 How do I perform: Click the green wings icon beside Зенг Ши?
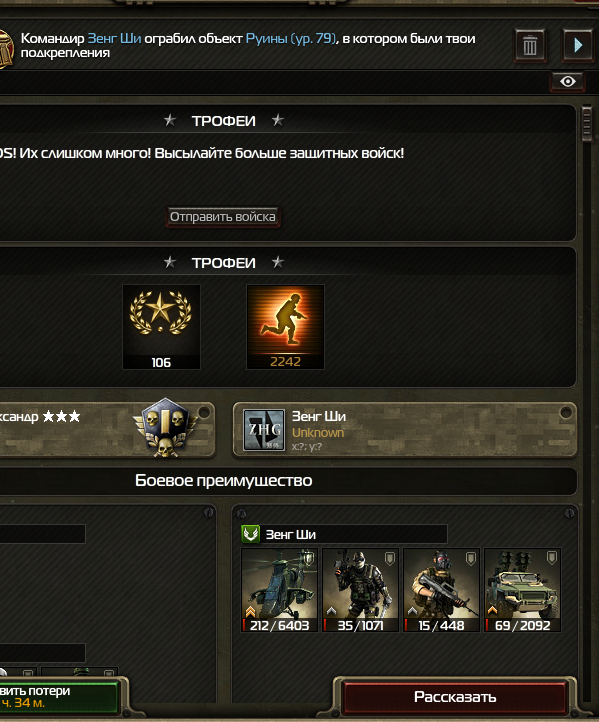tap(251, 534)
